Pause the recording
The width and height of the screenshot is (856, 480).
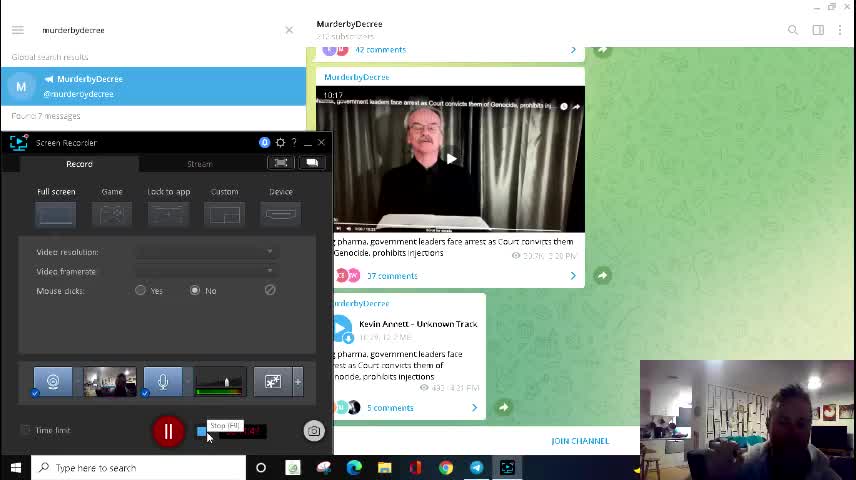pos(168,431)
